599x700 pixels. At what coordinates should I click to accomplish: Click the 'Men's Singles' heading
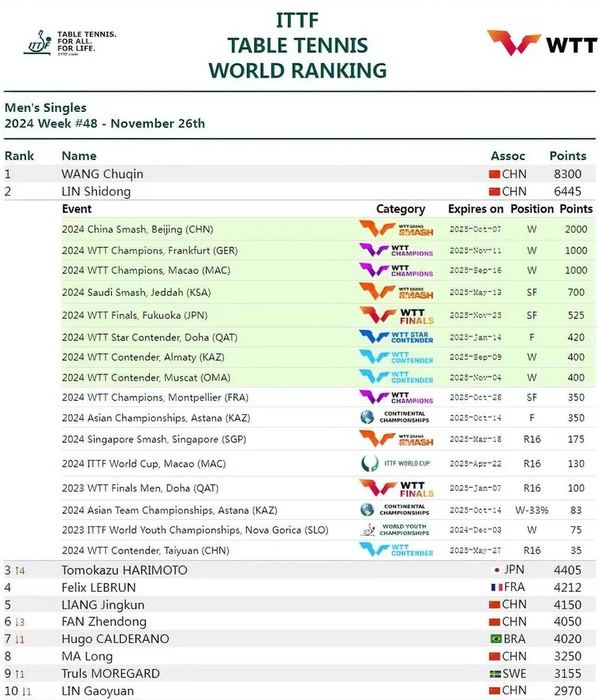45,108
